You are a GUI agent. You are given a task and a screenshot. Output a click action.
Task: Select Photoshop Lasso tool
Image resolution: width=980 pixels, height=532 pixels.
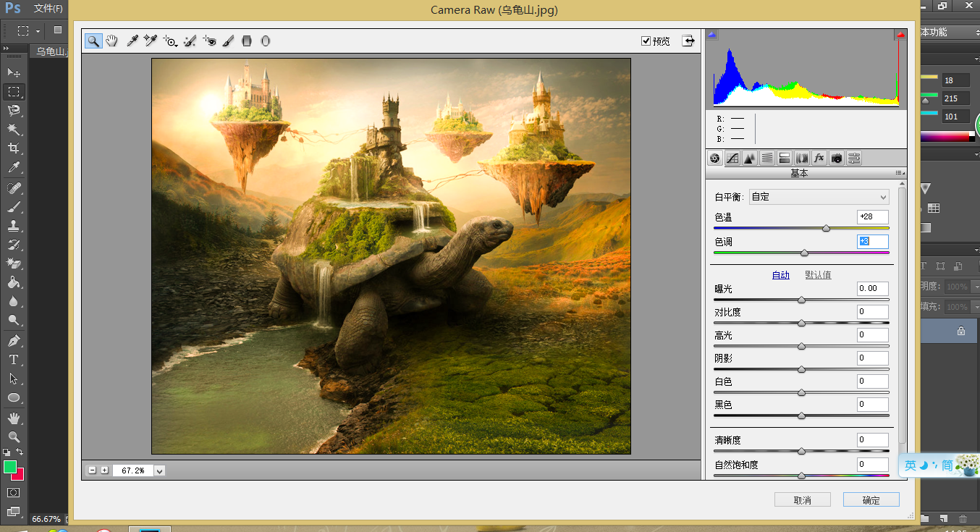[x=14, y=111]
